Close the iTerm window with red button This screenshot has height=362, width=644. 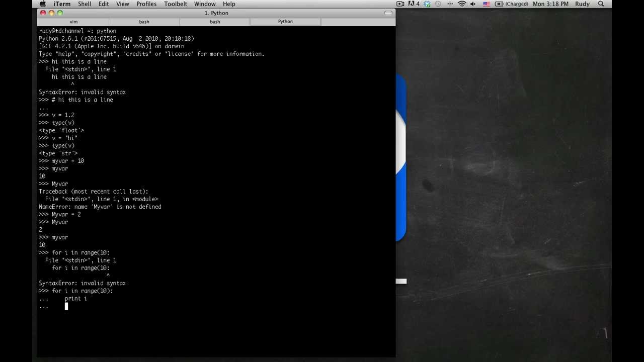click(43, 13)
